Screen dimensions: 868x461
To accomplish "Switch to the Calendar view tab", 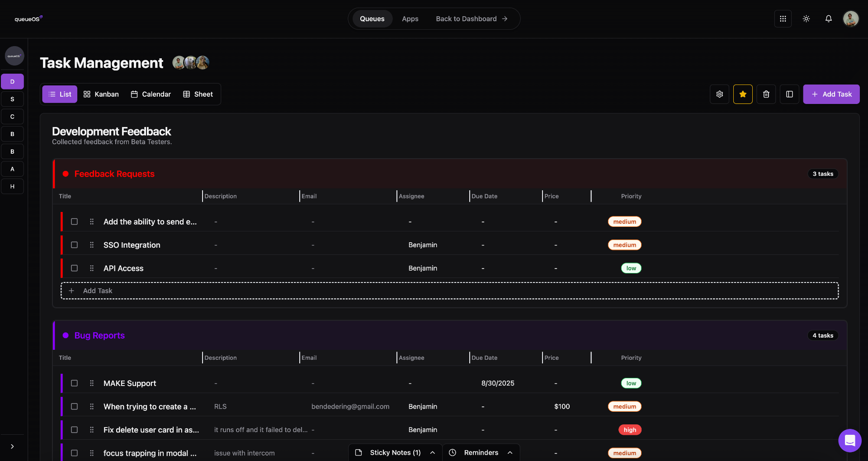I will tap(151, 94).
